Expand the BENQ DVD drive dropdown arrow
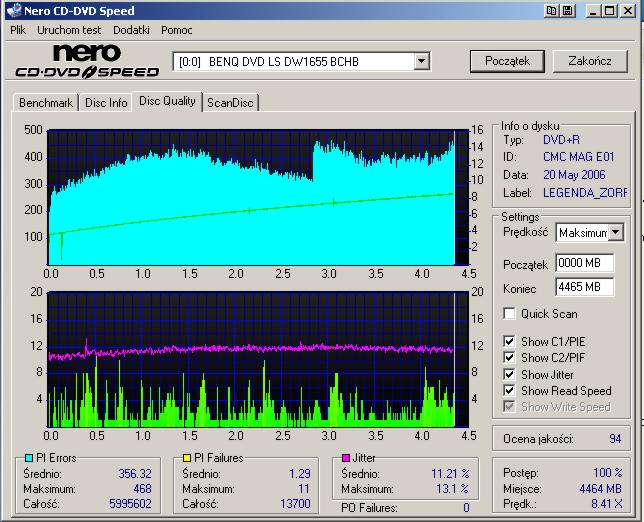The width and height of the screenshot is (644, 522). (421, 62)
